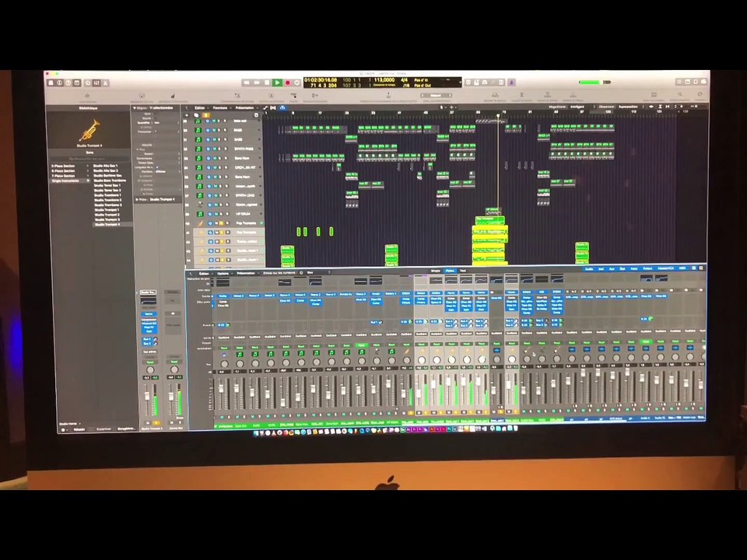The width and height of the screenshot is (747, 560).
Task: Expand the Piste inspector disclosure triangle
Action: coord(137,200)
